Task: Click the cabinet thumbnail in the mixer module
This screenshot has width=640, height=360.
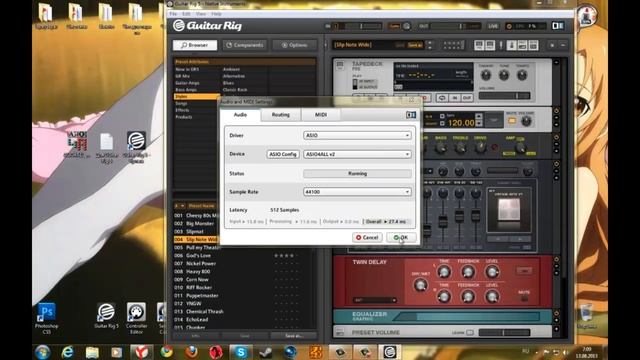Action: [x=509, y=211]
